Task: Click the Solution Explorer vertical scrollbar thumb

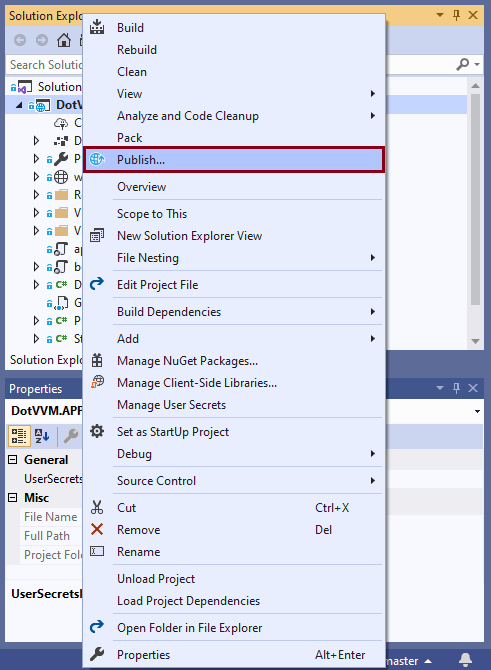Action: pos(475,199)
